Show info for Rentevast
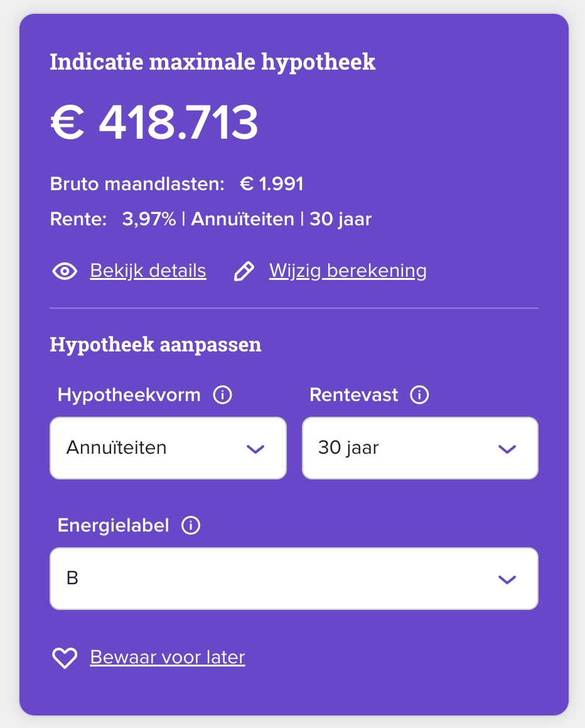Screen dimensions: 585x728 tap(419, 395)
